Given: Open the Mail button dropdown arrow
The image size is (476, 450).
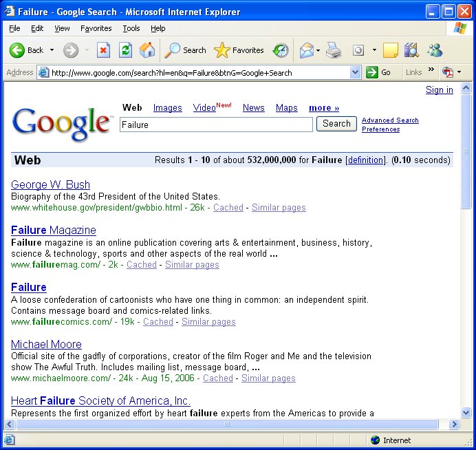Looking at the screenshot, I should 318,50.
